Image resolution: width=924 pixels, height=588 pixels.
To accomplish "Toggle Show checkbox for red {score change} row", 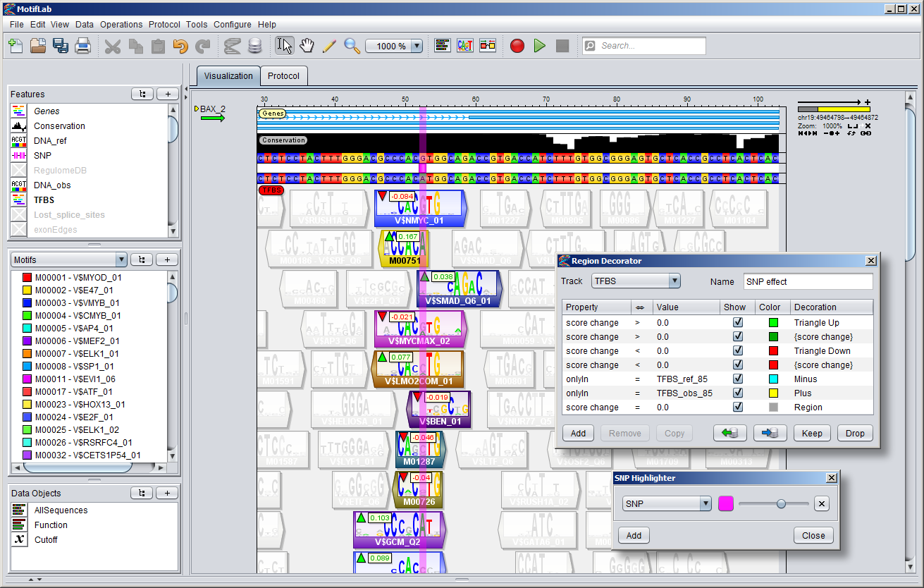I will point(737,365).
